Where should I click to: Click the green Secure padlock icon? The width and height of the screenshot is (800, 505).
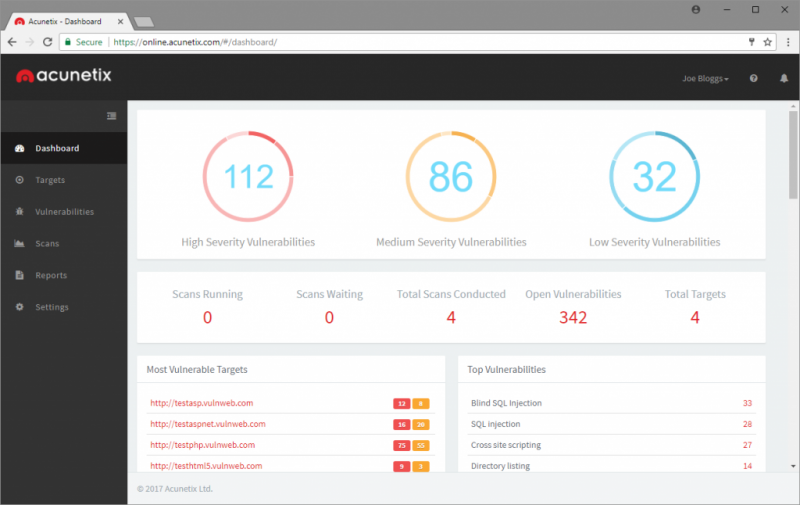67,42
